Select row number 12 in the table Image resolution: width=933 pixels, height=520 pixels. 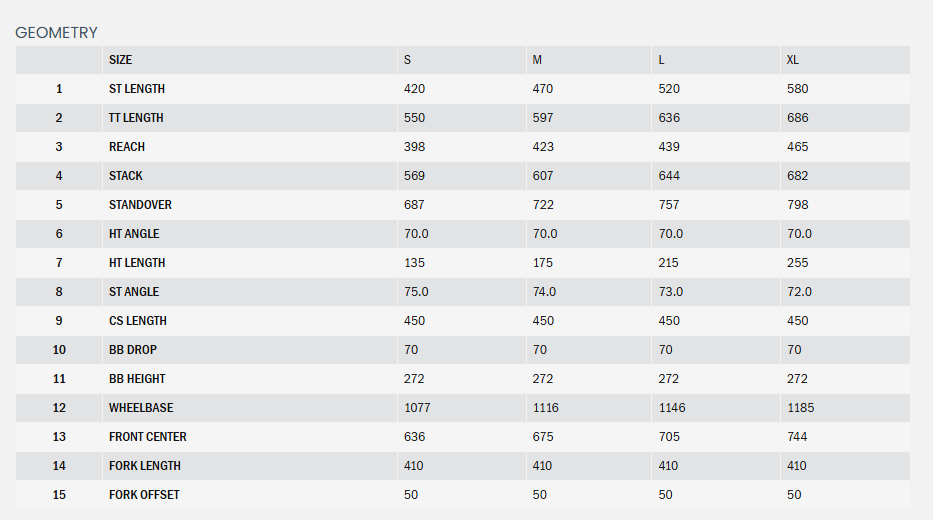point(59,408)
